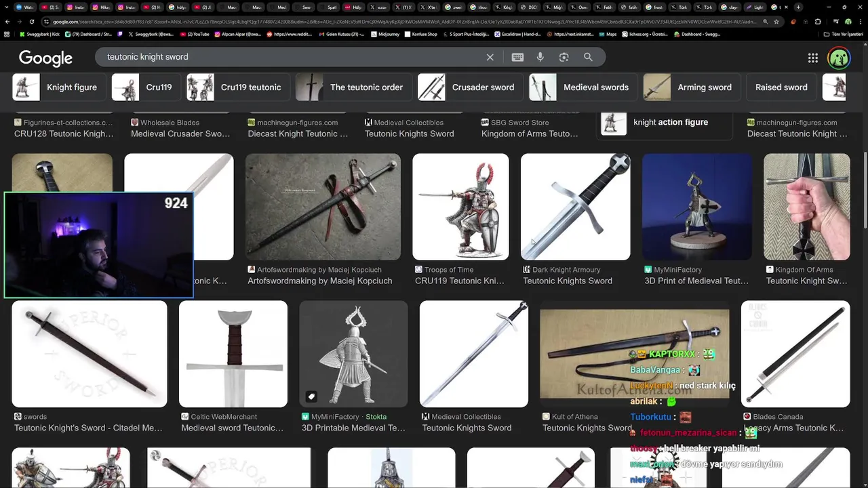Clear the search box with the X icon
The image size is (868, 488).
[x=490, y=58]
